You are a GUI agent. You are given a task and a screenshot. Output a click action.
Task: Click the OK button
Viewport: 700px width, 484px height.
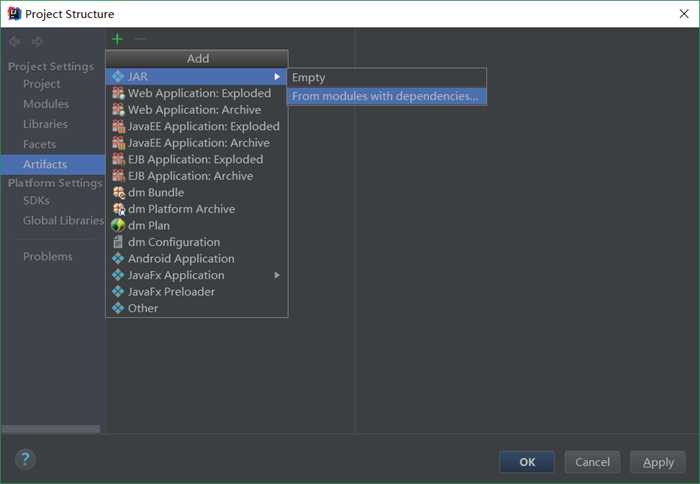click(x=527, y=462)
